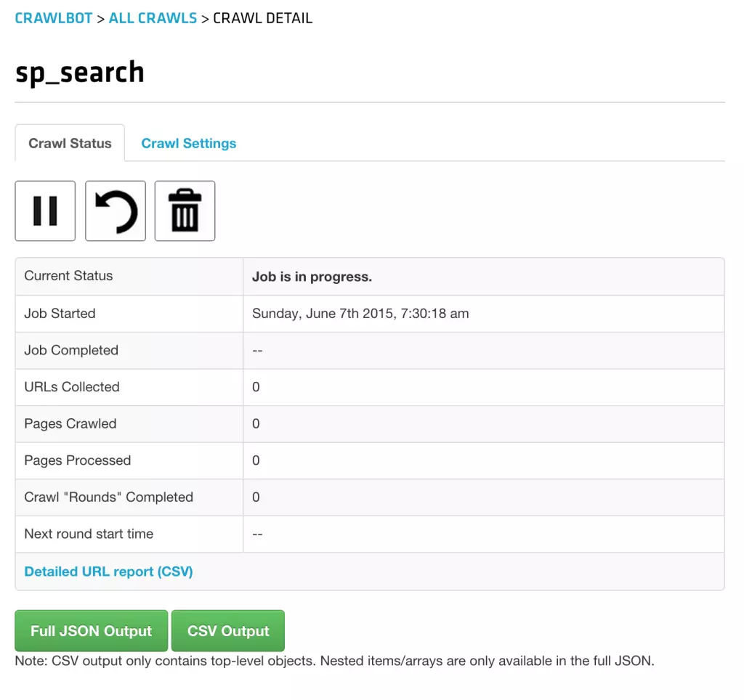
Task: Click the Crawl "Rounds" Completed label
Action: tap(109, 497)
